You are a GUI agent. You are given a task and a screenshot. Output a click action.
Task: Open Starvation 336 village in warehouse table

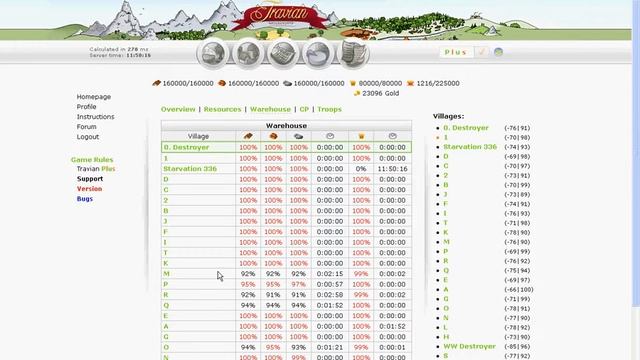(190, 169)
